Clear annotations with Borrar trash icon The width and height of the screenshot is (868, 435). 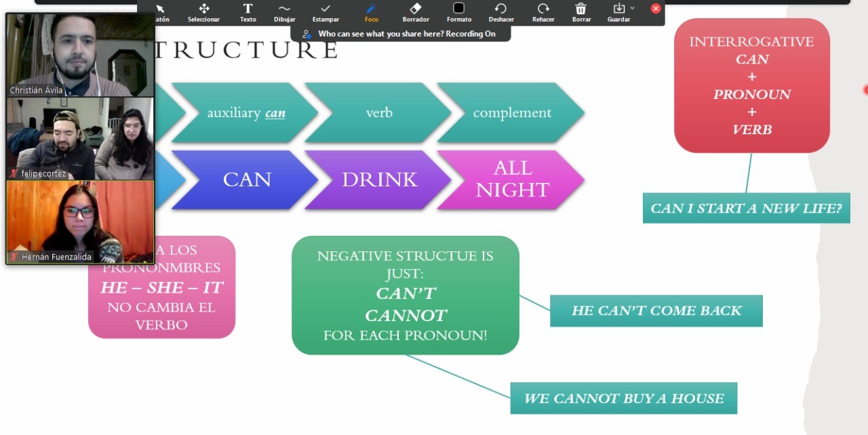[581, 12]
